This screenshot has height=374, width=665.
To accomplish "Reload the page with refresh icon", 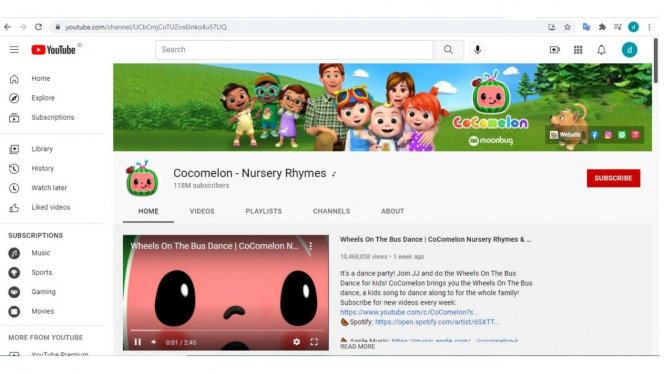I will click(x=38, y=27).
